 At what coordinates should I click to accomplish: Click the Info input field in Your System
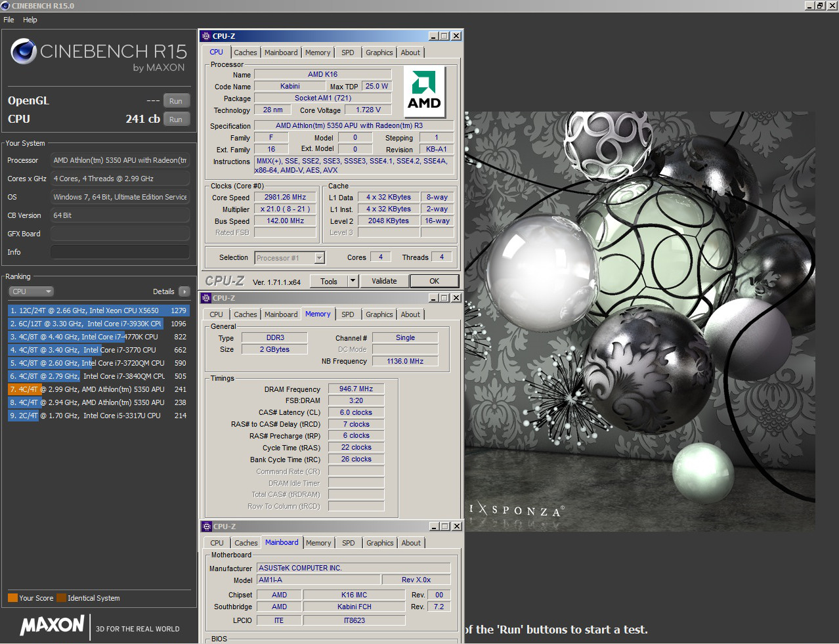(120, 252)
